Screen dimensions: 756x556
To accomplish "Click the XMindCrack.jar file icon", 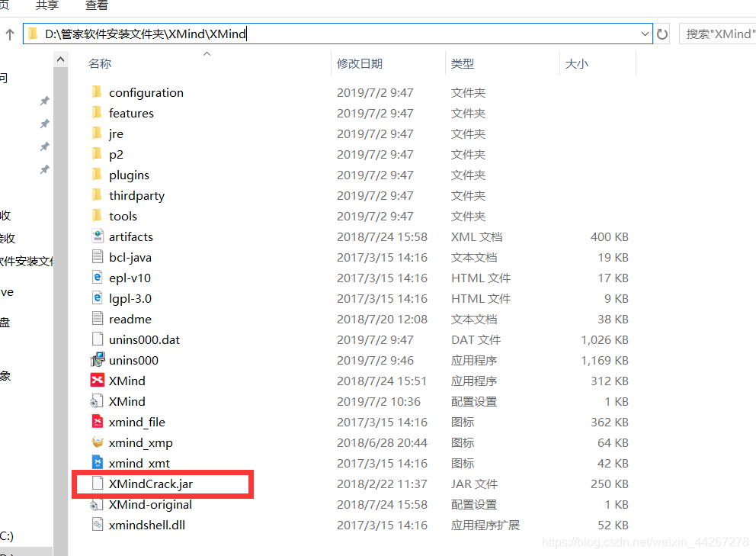I will point(98,483).
